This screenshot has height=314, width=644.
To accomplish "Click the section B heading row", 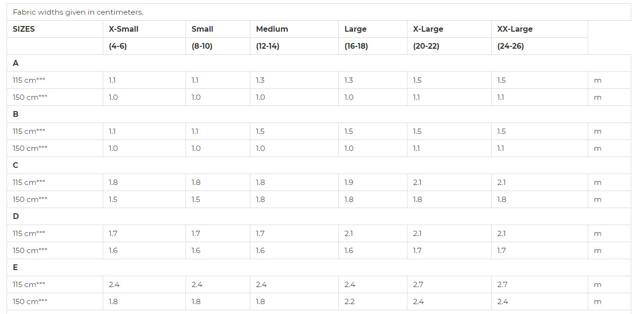I will (x=319, y=114).
